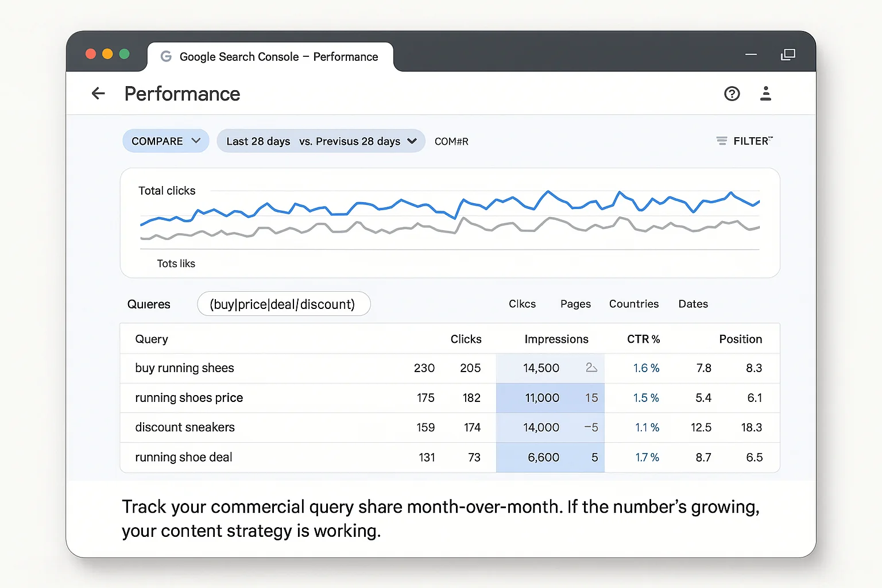Click the Query column header

tap(151, 339)
